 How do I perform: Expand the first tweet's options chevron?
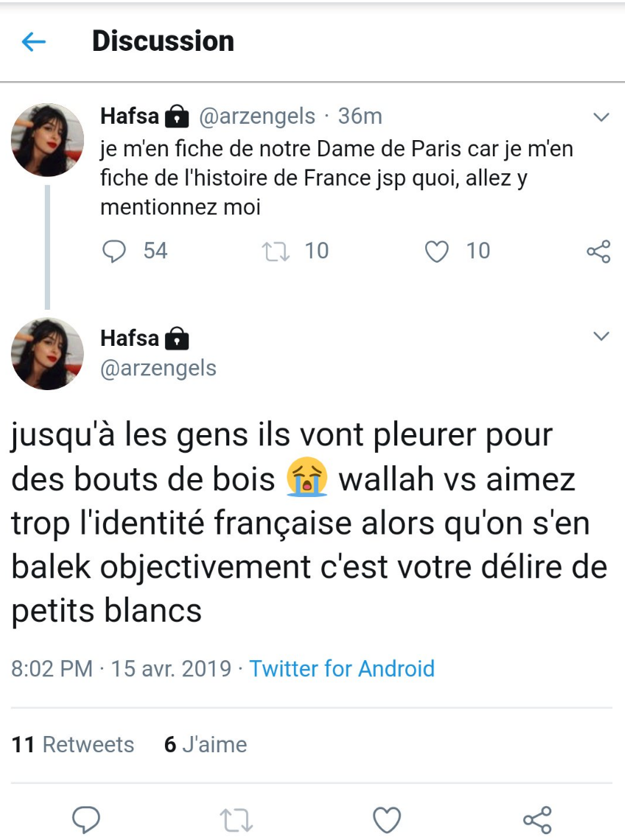(601, 117)
